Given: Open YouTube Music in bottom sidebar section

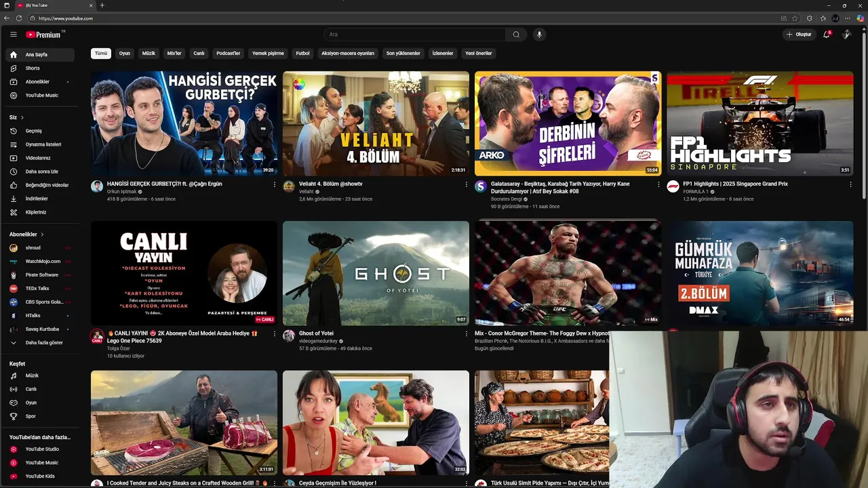Looking at the screenshot, I should [x=39, y=462].
